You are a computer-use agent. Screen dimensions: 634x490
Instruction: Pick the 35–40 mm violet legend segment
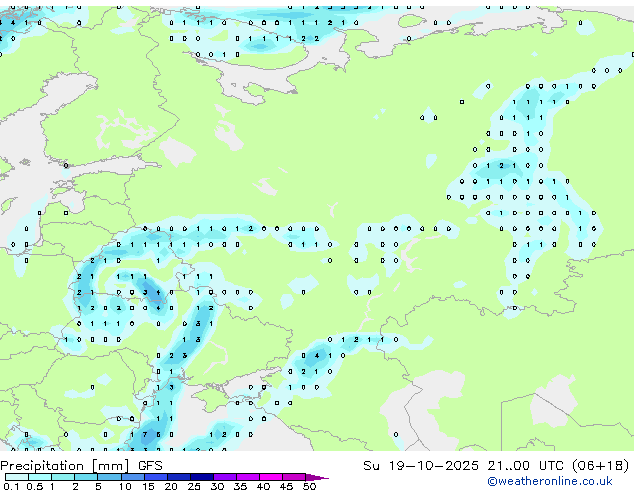click(x=248, y=477)
